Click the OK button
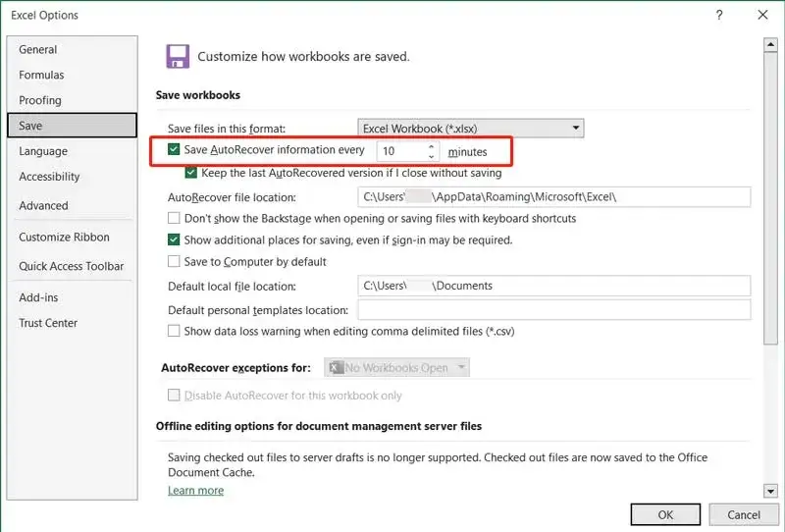Screen dimensions: 785x532 [665, 514]
